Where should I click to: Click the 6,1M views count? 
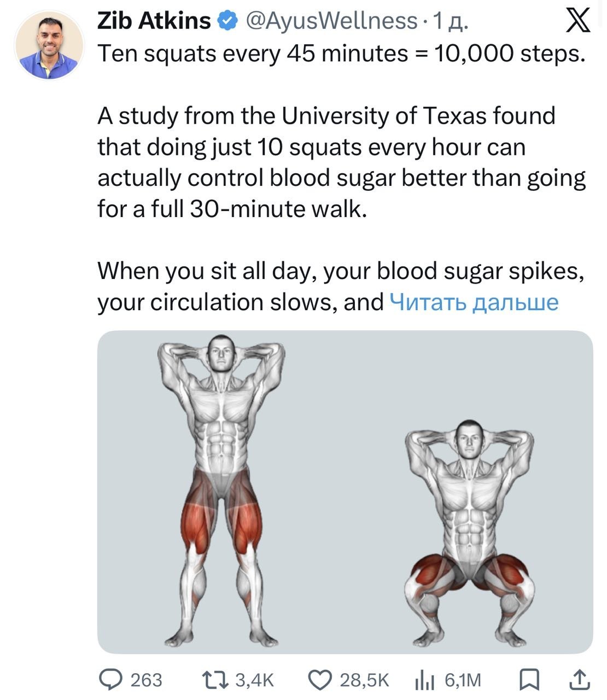[x=463, y=680]
